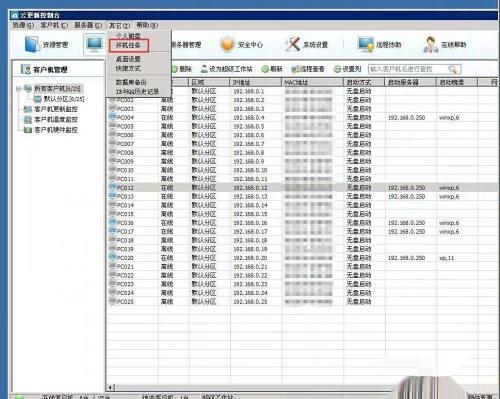Select 默认分区[6/25] in the tree
This screenshot has width=500, height=399.
[x=64, y=99]
